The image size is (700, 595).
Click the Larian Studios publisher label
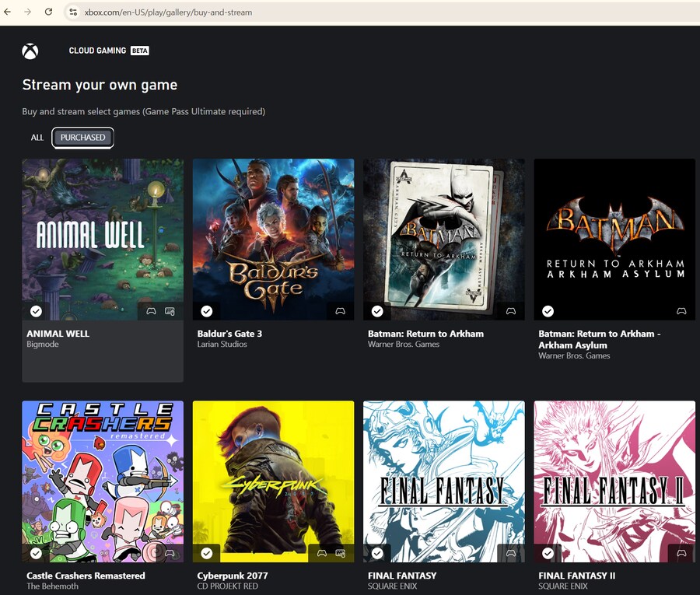point(222,344)
